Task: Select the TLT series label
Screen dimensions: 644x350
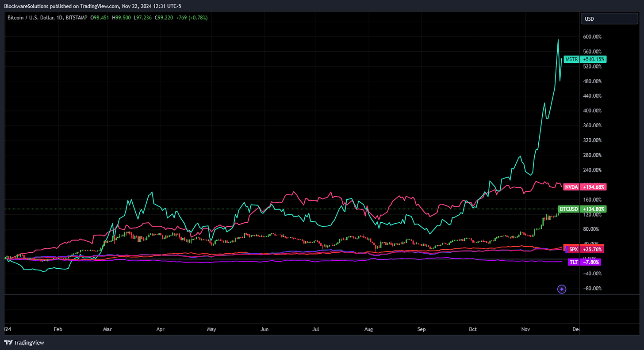Action: 574,262
